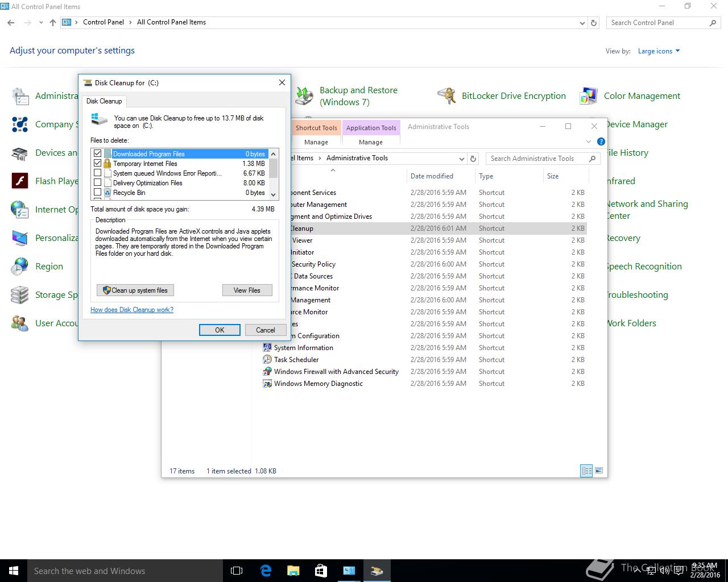
Task: Go up one level in Control Panel
Action: 53,23
